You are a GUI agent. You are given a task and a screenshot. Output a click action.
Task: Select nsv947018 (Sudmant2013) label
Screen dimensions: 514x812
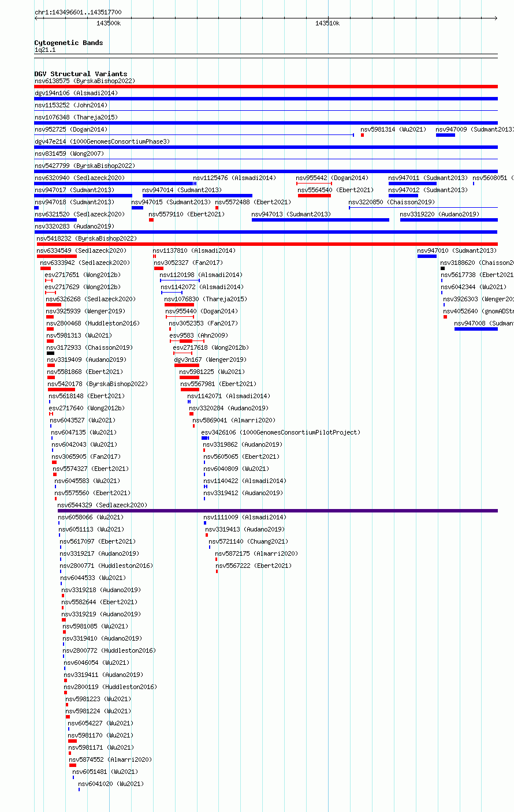point(75,202)
